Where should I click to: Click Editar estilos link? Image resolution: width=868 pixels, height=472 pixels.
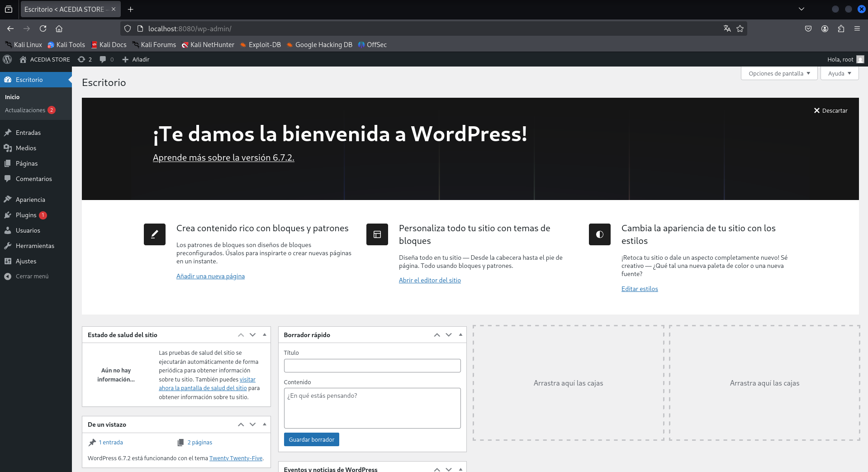point(640,289)
